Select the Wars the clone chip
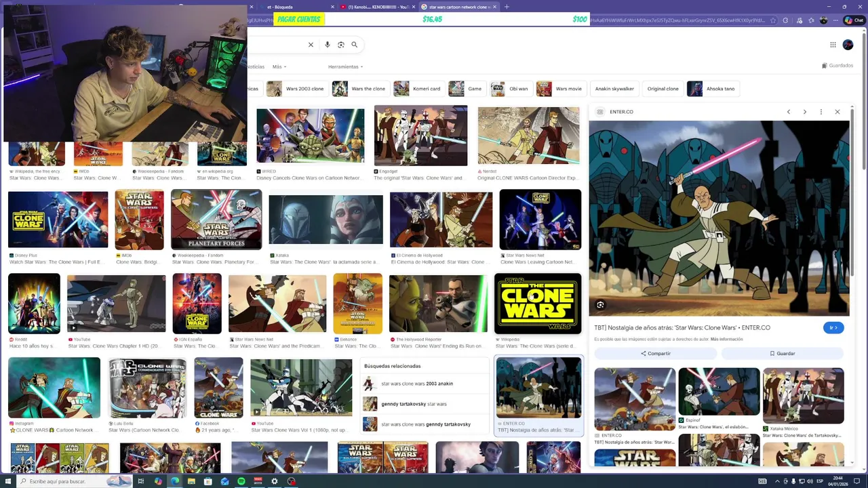 pos(359,89)
